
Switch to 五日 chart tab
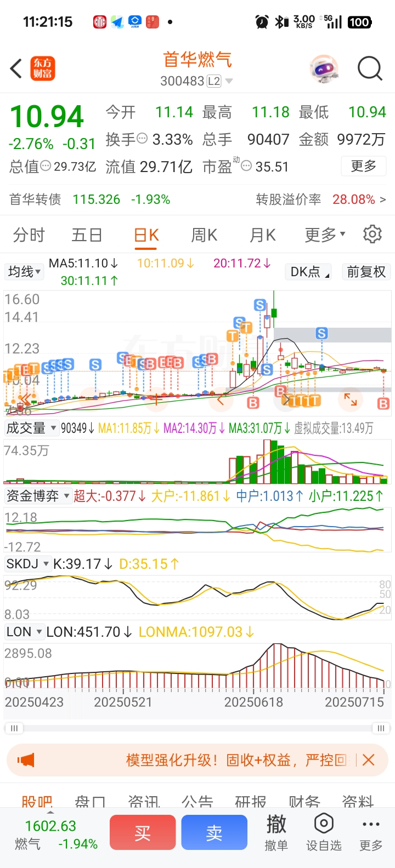(x=87, y=236)
